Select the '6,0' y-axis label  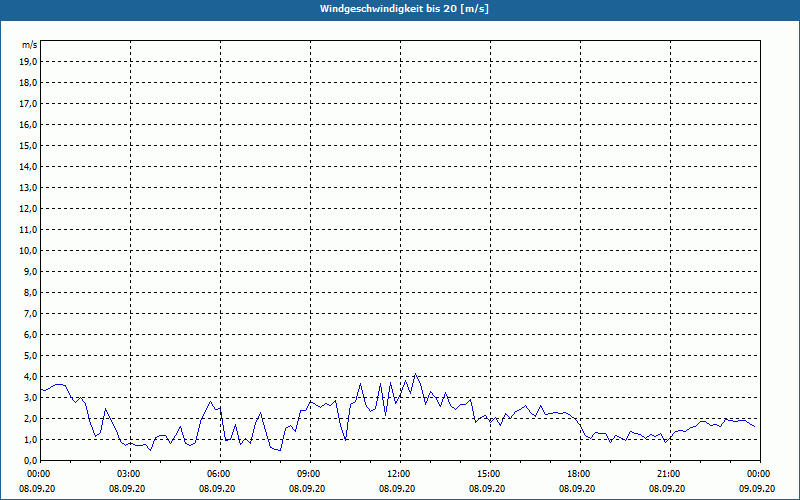pyautogui.click(x=32, y=335)
